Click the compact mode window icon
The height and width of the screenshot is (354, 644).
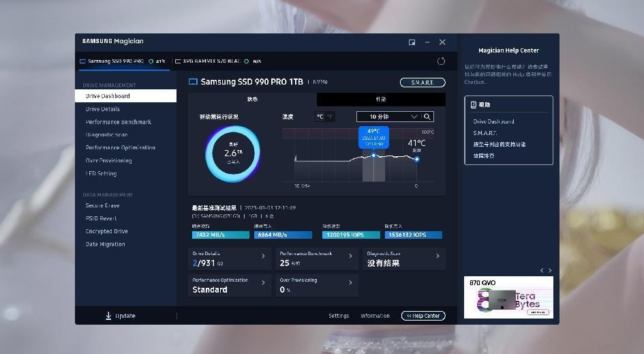[412, 42]
